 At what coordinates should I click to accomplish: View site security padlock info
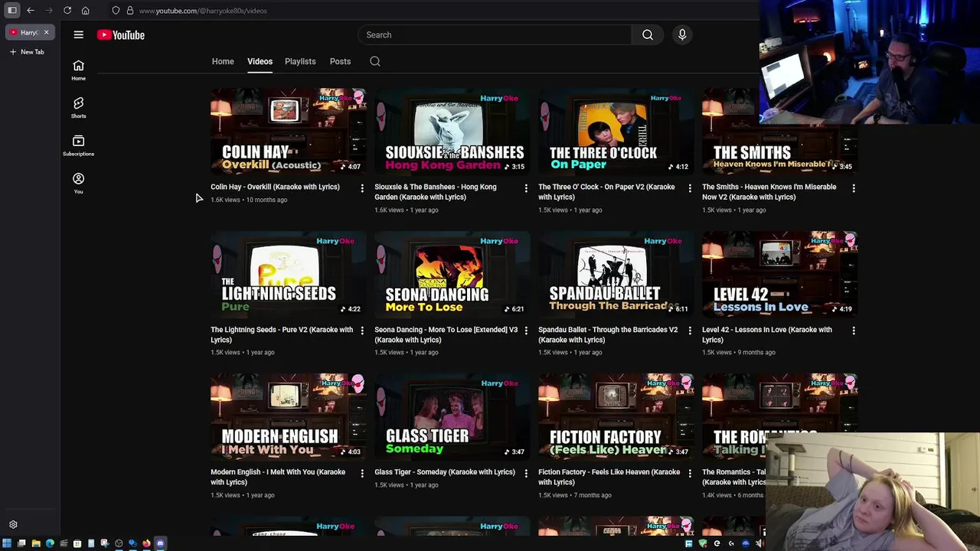tap(130, 11)
